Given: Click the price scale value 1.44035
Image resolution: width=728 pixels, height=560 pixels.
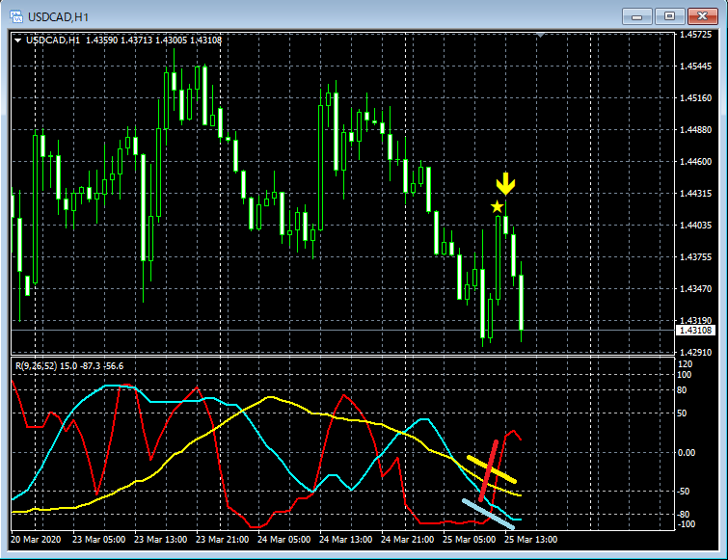Looking at the screenshot, I should (695, 225).
